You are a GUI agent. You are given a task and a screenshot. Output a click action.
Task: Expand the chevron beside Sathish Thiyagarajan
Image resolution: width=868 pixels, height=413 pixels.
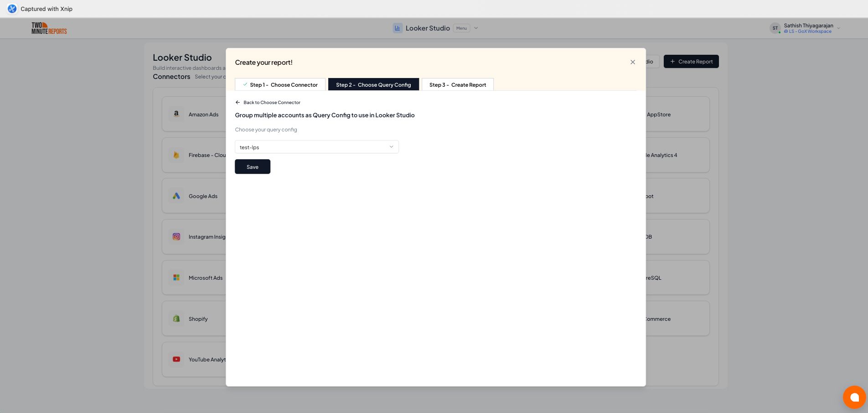click(x=839, y=28)
